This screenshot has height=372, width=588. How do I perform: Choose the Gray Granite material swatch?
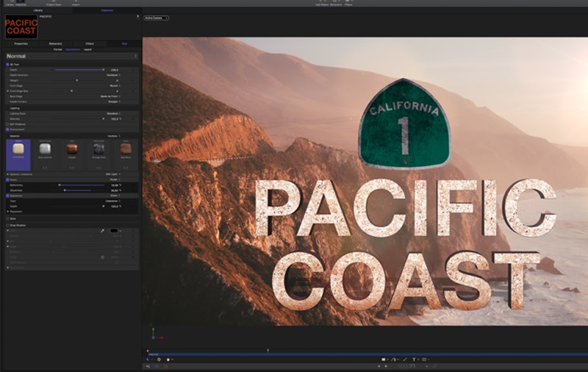pyautogui.click(x=45, y=149)
